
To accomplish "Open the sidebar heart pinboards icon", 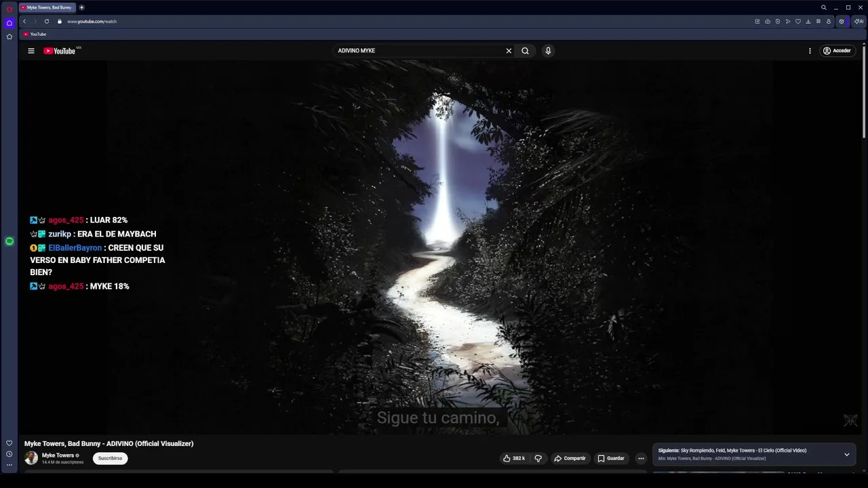I will [x=9, y=443].
